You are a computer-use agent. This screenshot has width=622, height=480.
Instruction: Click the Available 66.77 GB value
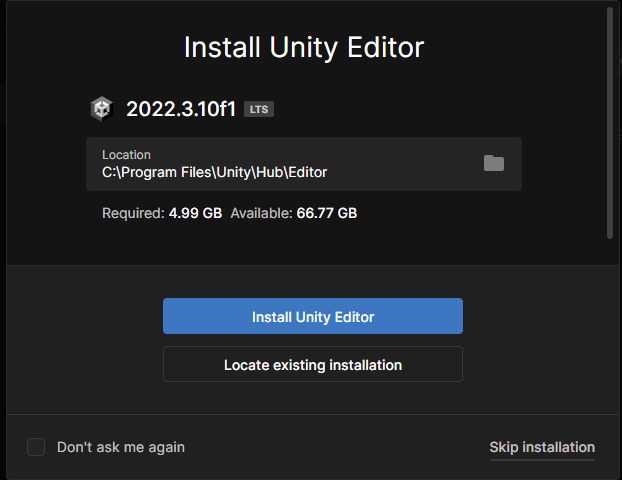coord(327,213)
